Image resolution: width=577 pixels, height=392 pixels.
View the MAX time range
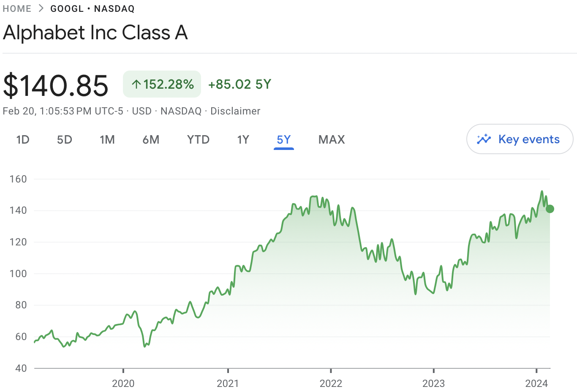(332, 140)
